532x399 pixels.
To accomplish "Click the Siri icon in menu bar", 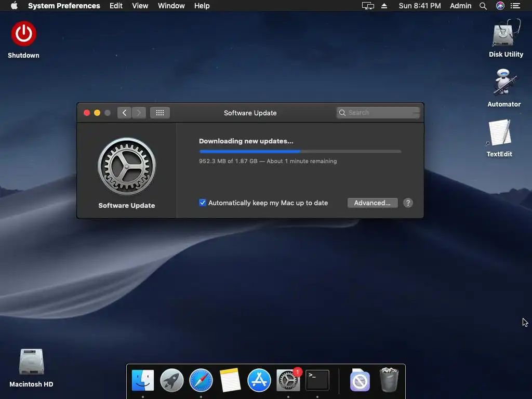I will (x=500, y=6).
